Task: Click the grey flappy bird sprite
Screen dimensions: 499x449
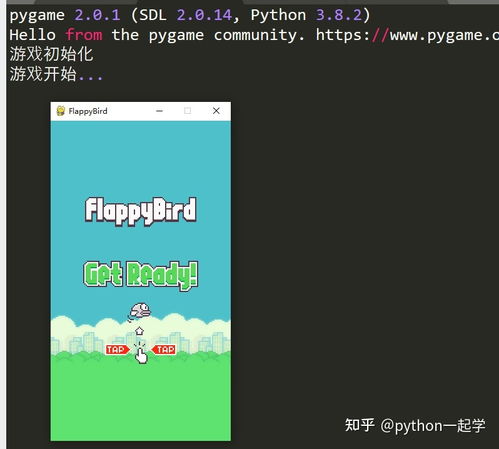Action: point(140,311)
